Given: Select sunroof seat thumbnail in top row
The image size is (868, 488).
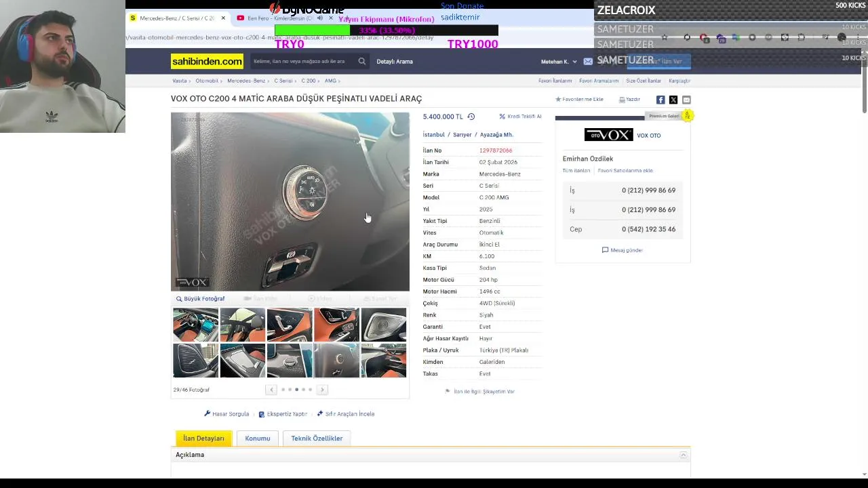Looking at the screenshot, I should click(243, 325).
